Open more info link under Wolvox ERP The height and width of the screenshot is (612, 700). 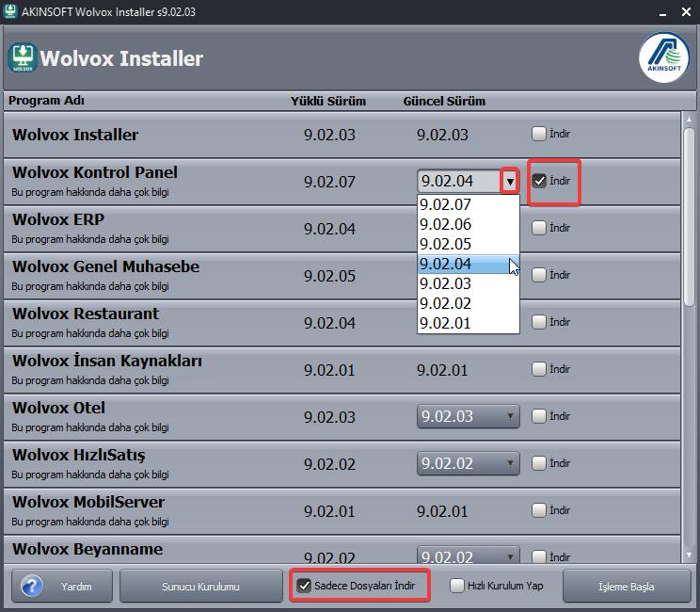[90, 239]
